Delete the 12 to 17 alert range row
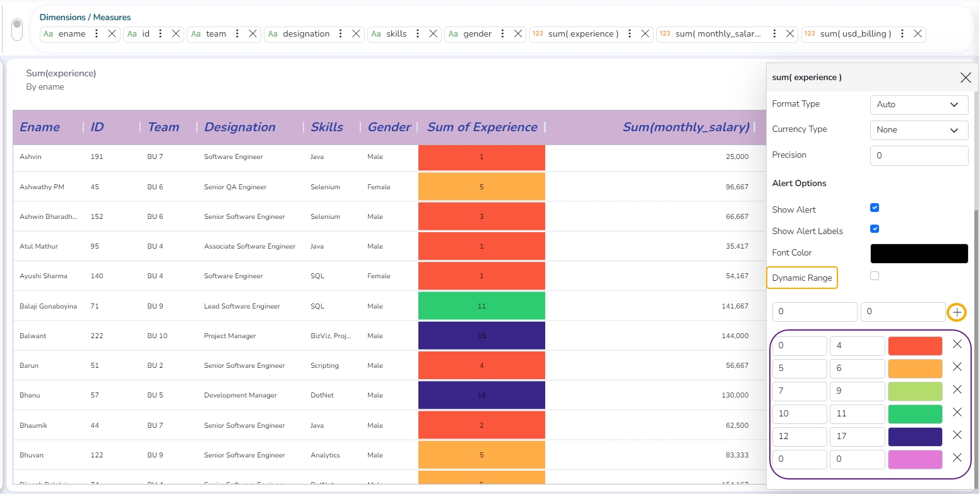The image size is (980, 494). tap(957, 435)
